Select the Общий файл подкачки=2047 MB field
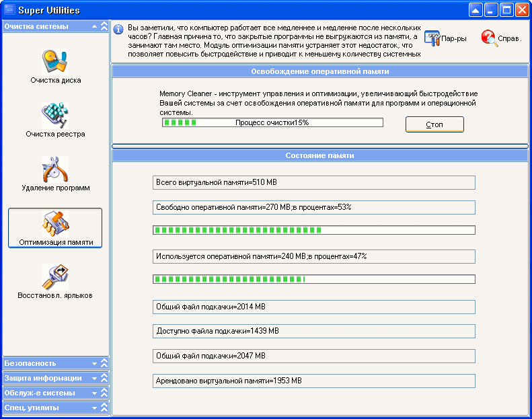Image resolution: width=532 pixels, height=419 pixels. (x=314, y=356)
